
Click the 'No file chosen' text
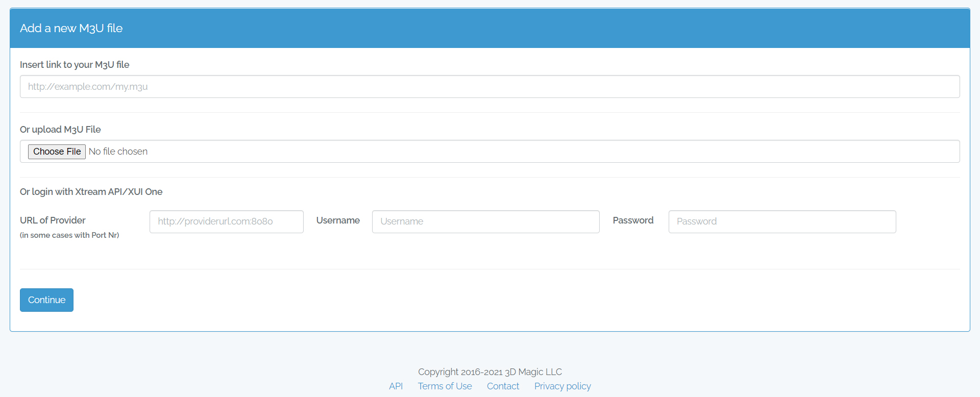118,152
